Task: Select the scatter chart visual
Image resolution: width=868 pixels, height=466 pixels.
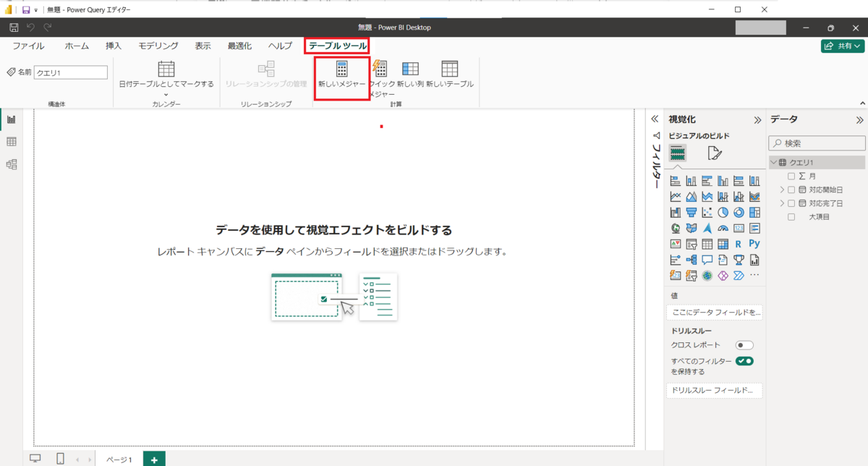Action: click(x=707, y=212)
